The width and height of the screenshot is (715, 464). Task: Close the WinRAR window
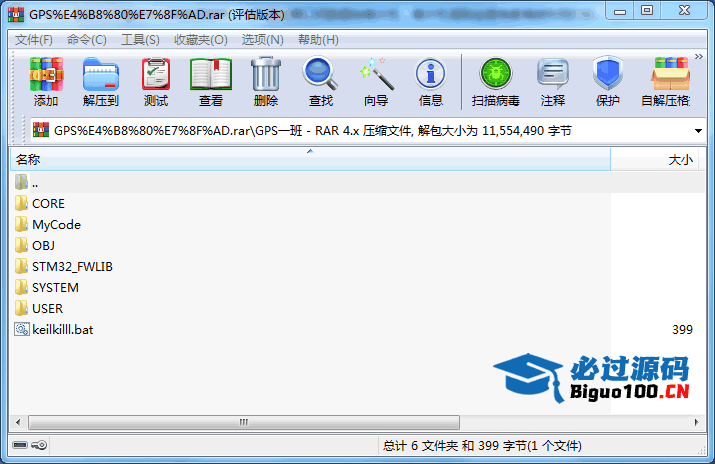(684, 11)
